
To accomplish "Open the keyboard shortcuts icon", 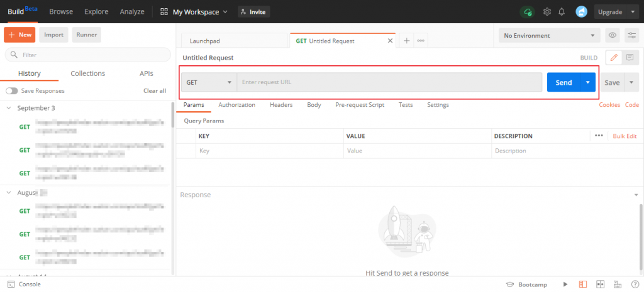I will coord(618,284).
